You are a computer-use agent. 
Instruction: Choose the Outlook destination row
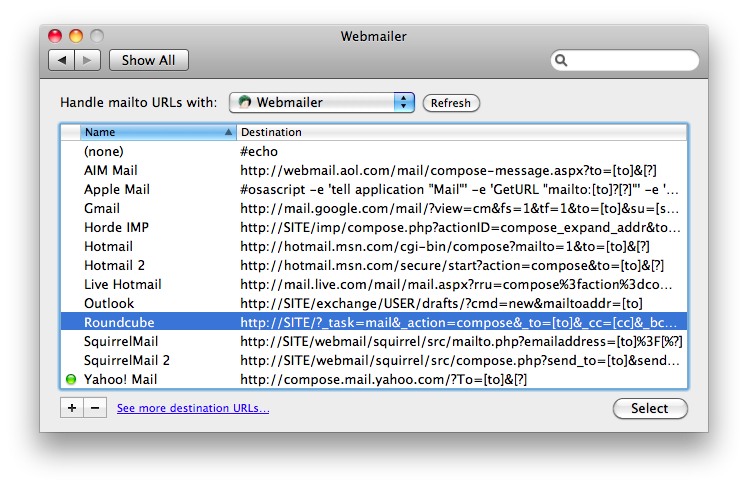coord(108,303)
